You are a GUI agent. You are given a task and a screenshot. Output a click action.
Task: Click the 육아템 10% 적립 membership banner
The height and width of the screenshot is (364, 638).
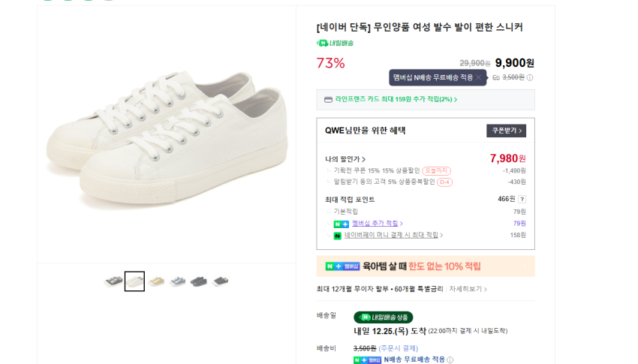coord(425,266)
